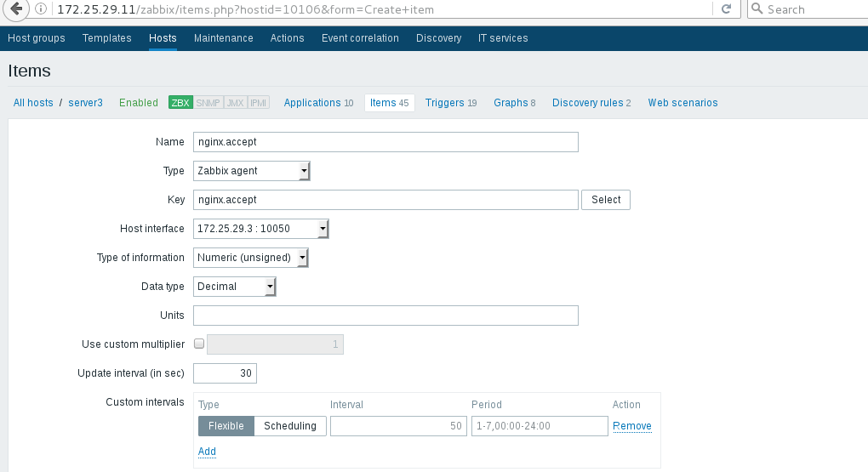Click the custom Interval field showing 50
The image size is (868, 472).
(398, 425)
